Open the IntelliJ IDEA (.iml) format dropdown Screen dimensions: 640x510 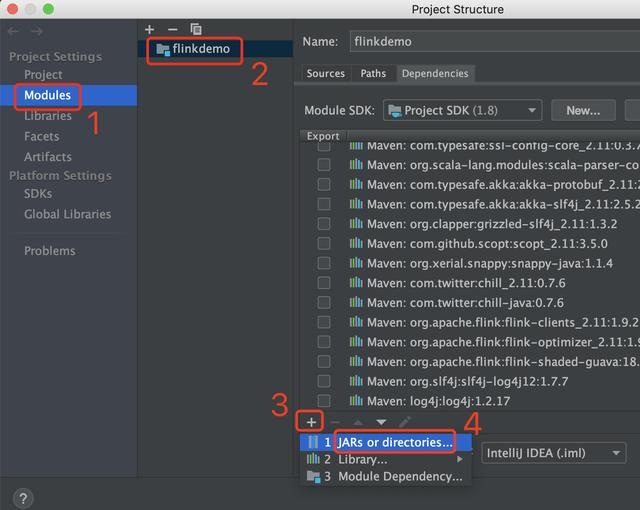pos(553,453)
